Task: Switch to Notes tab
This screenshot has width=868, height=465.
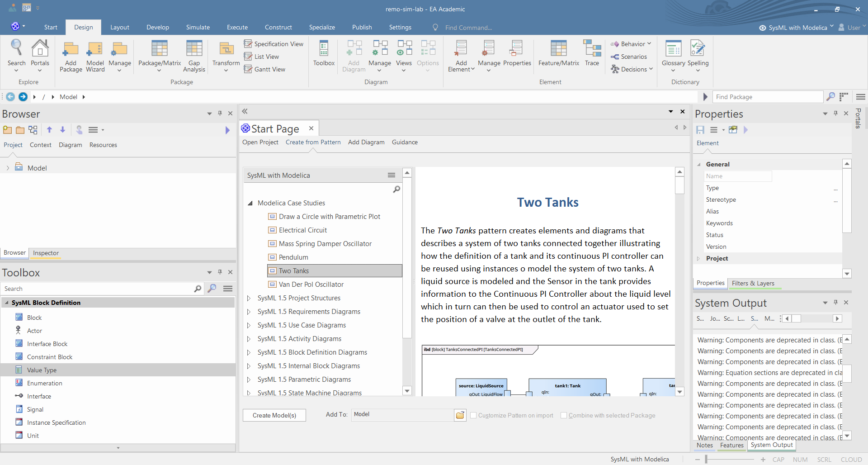Action: click(x=705, y=445)
